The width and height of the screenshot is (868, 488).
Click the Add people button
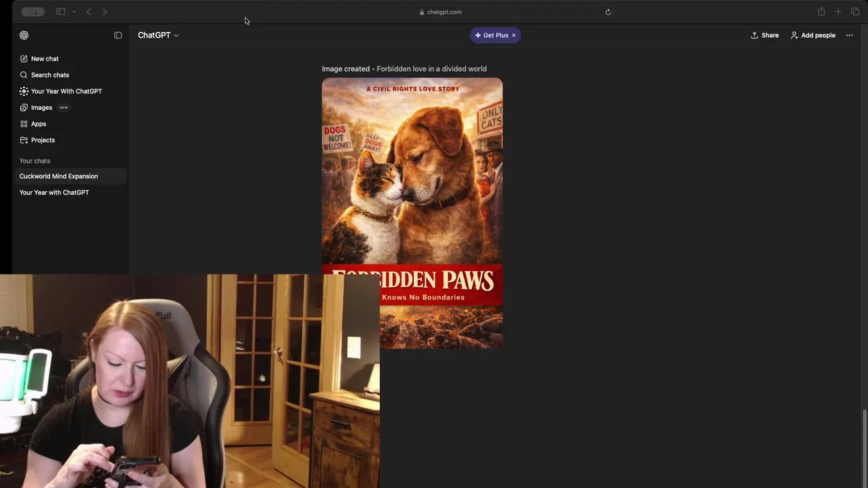pyautogui.click(x=813, y=35)
